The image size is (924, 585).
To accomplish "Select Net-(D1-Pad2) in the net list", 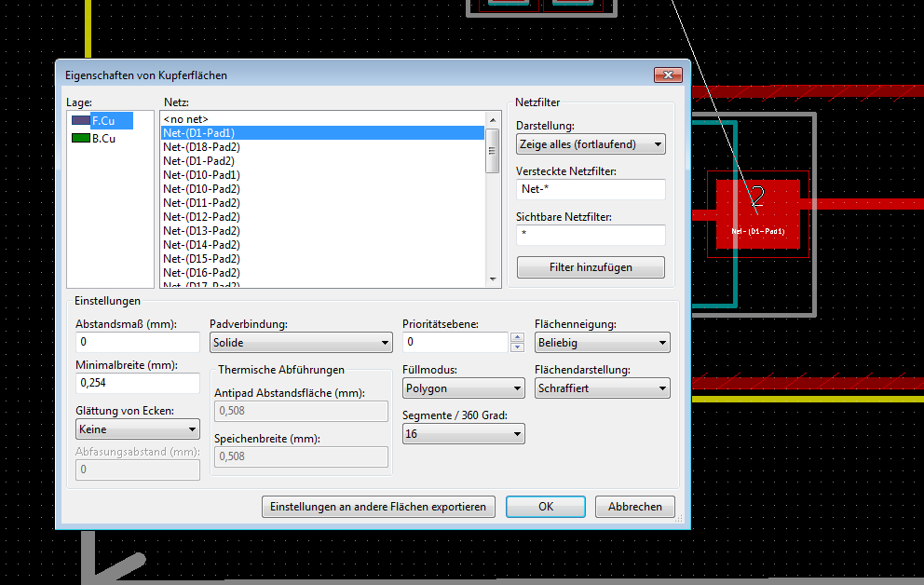I will (322, 161).
